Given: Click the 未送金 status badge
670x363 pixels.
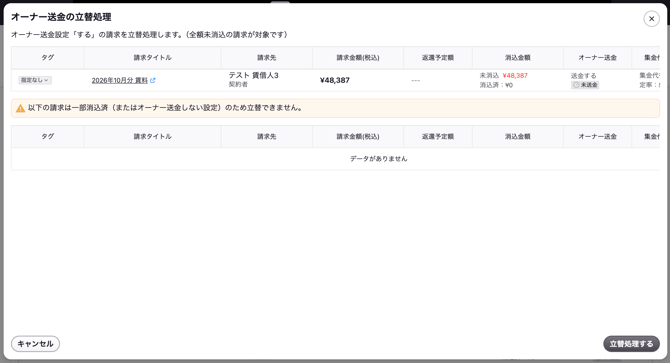Looking at the screenshot, I should (585, 85).
